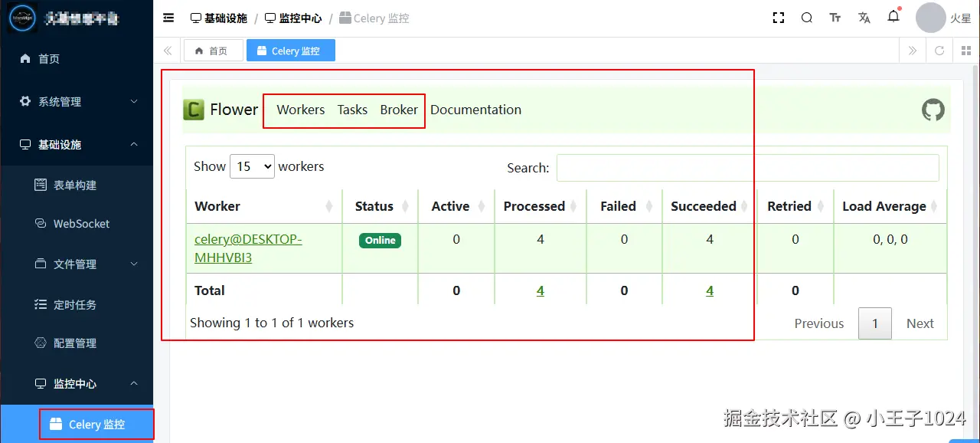The width and height of the screenshot is (980, 443).
Task: Sort by Processed column arrows
Action: (x=574, y=206)
